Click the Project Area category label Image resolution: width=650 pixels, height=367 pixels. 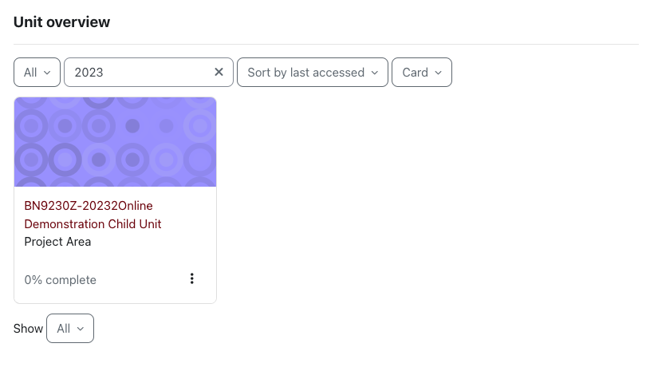tap(58, 242)
